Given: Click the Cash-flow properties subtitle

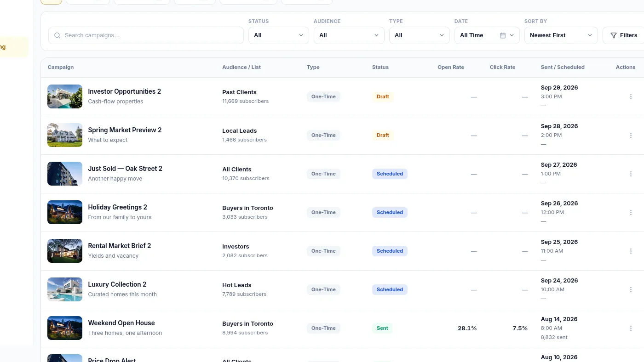Looking at the screenshot, I should (115, 102).
